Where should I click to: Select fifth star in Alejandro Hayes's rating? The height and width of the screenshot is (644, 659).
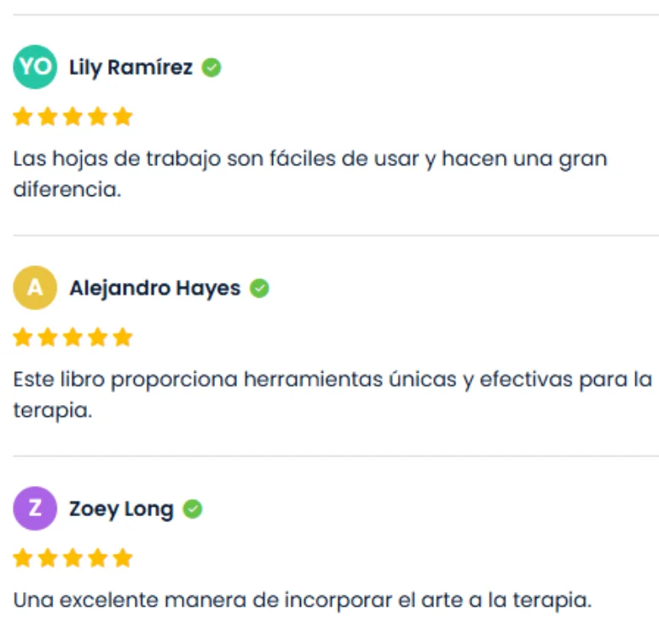[x=123, y=338]
